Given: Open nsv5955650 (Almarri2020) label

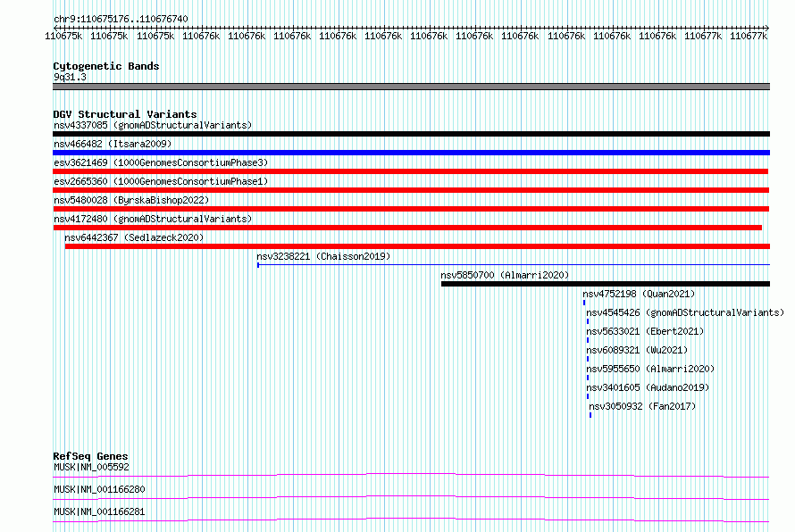Looking at the screenshot, I should (x=650, y=369).
